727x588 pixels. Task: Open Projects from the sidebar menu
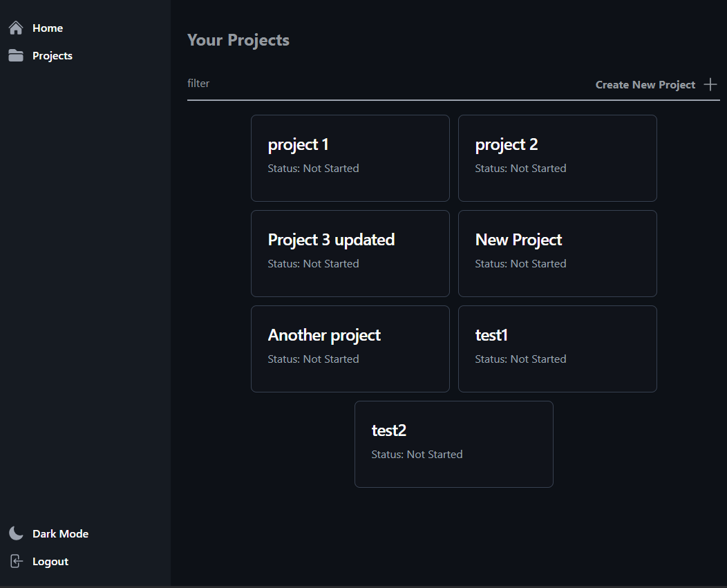point(52,56)
